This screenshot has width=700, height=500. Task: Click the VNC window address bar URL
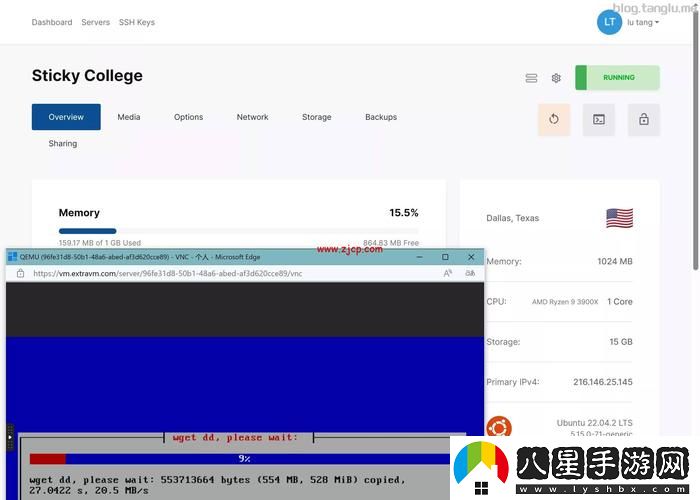pos(167,273)
